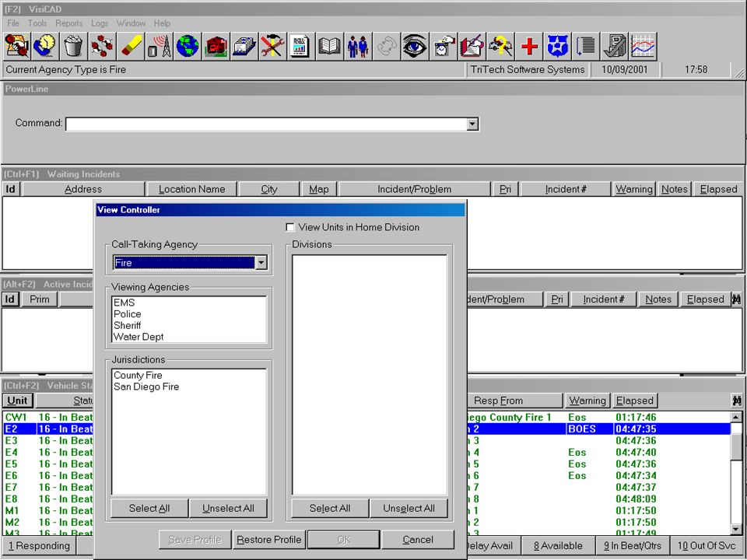Image resolution: width=747 pixels, height=560 pixels.
Task: Select the 1 Responding status tab
Action: coord(39,546)
